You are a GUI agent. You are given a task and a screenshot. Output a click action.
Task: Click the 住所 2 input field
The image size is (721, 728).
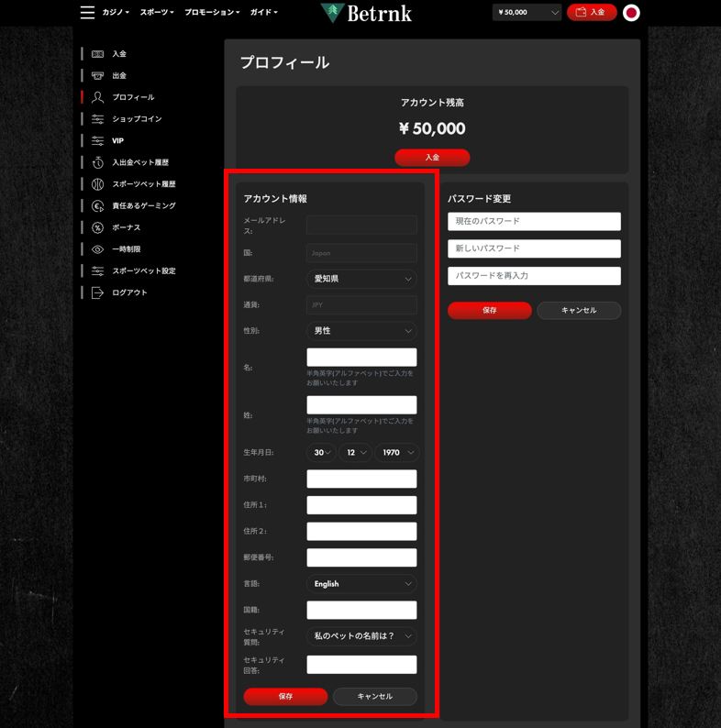click(x=361, y=532)
